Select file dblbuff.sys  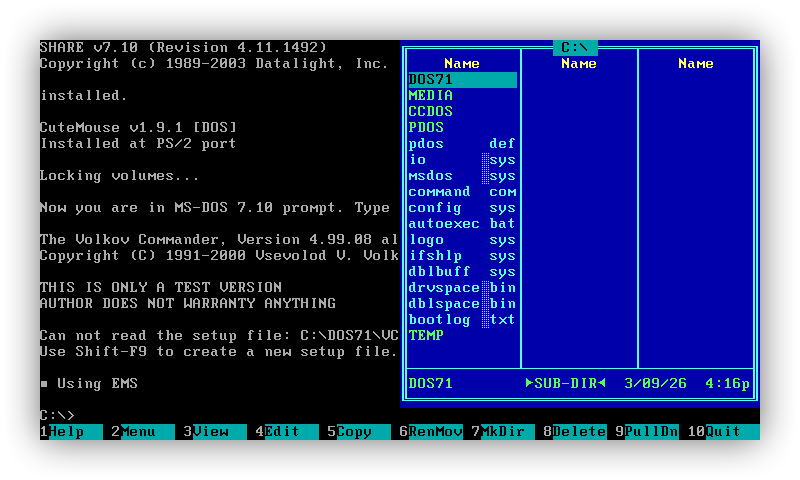(x=462, y=271)
